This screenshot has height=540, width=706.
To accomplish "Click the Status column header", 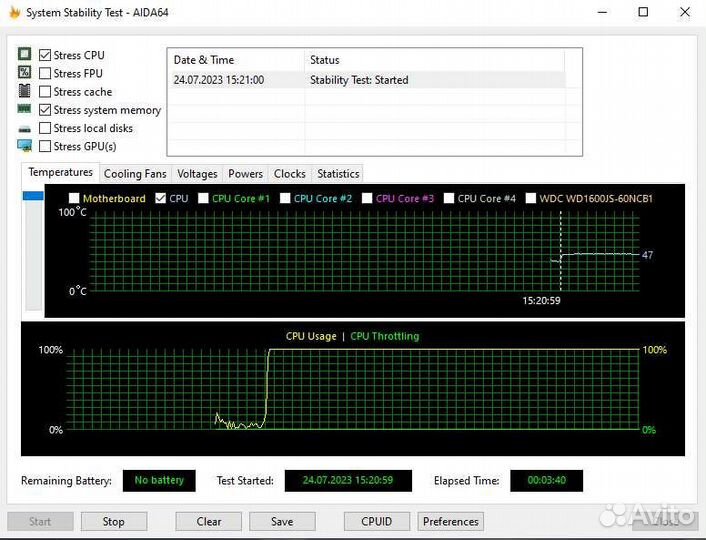I will tap(434, 60).
